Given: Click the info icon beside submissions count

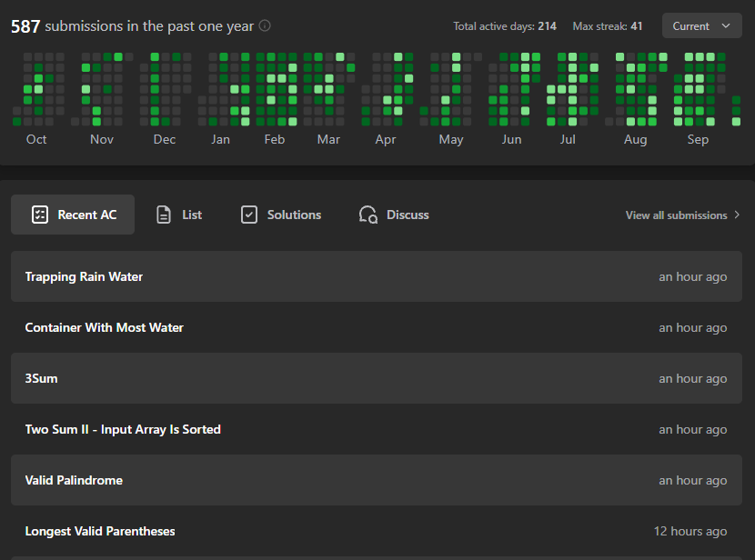Looking at the screenshot, I should pos(265,25).
